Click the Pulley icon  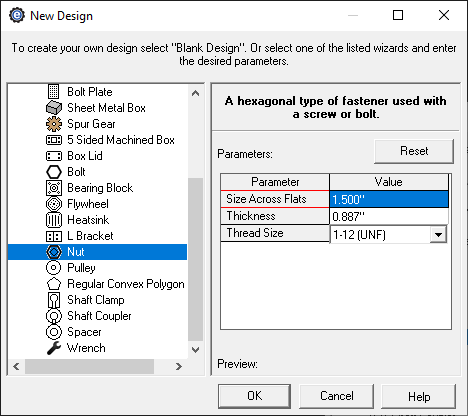point(54,268)
